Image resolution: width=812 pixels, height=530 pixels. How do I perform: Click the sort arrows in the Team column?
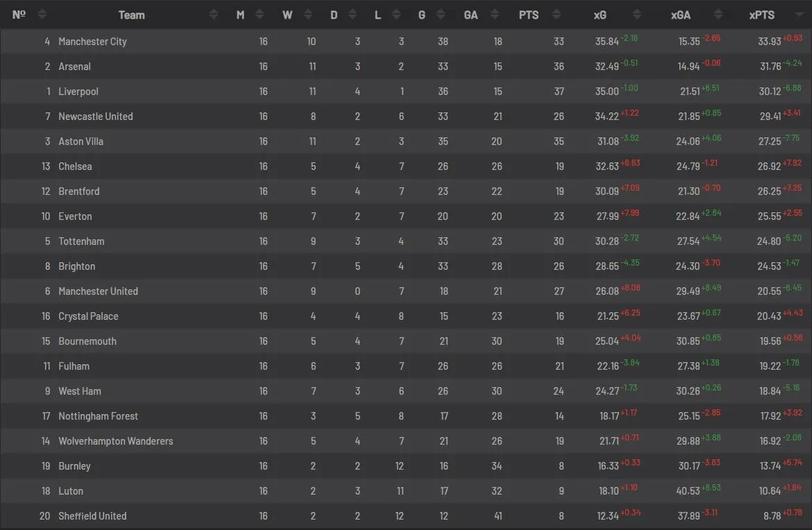(214, 15)
